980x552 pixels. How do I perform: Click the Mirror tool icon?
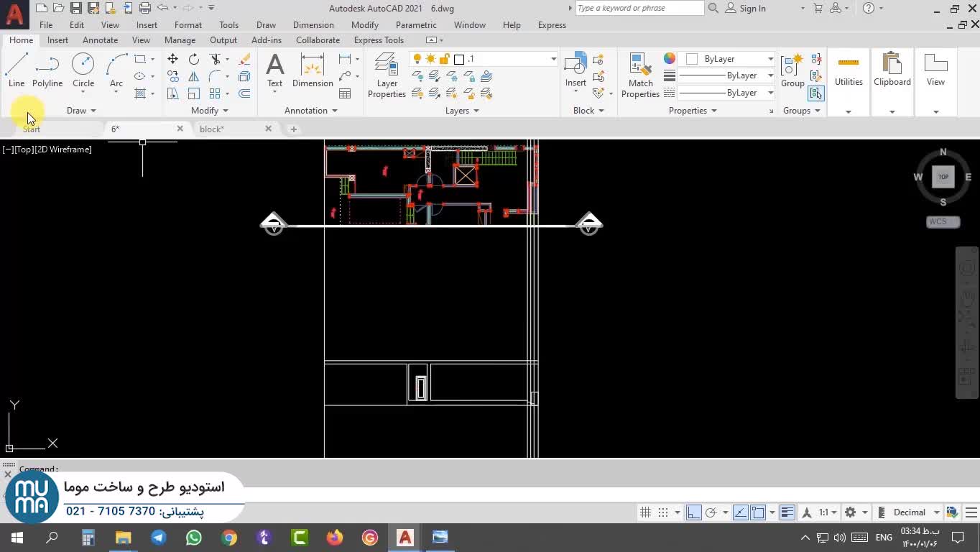pos(194,76)
